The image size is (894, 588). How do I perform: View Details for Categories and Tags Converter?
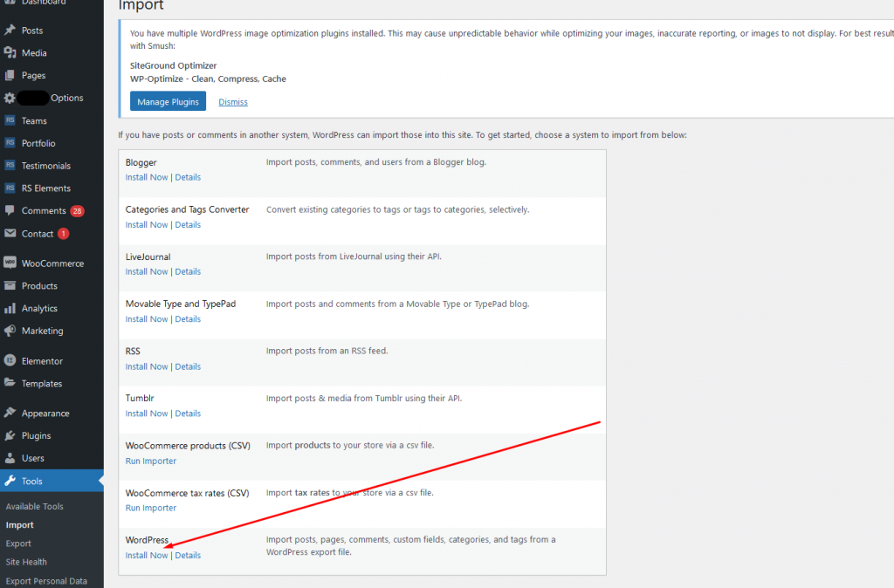pyautogui.click(x=188, y=224)
